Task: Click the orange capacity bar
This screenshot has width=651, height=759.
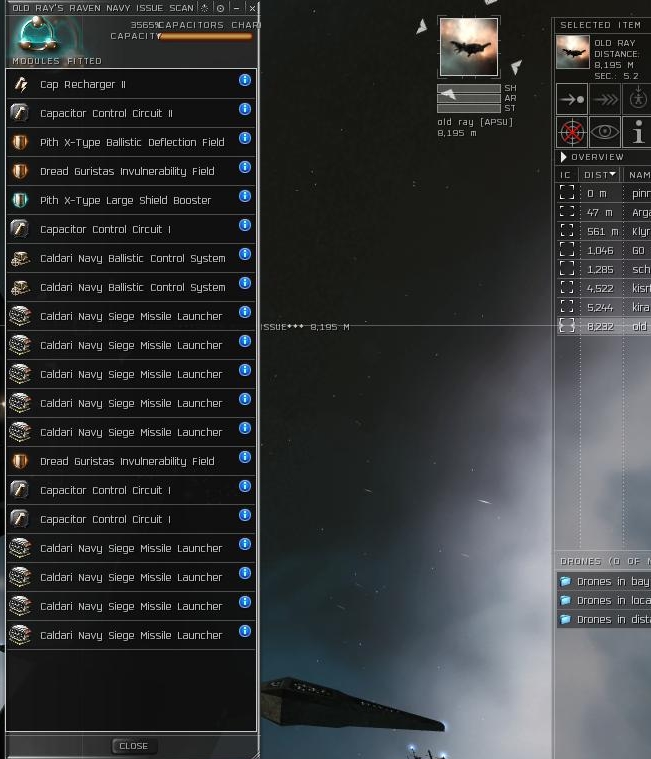Action: [x=206, y=36]
